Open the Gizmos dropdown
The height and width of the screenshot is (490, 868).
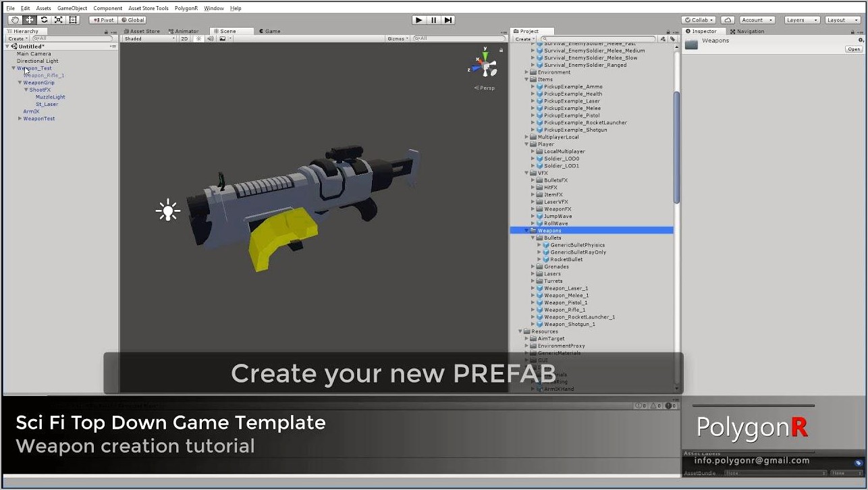point(398,38)
